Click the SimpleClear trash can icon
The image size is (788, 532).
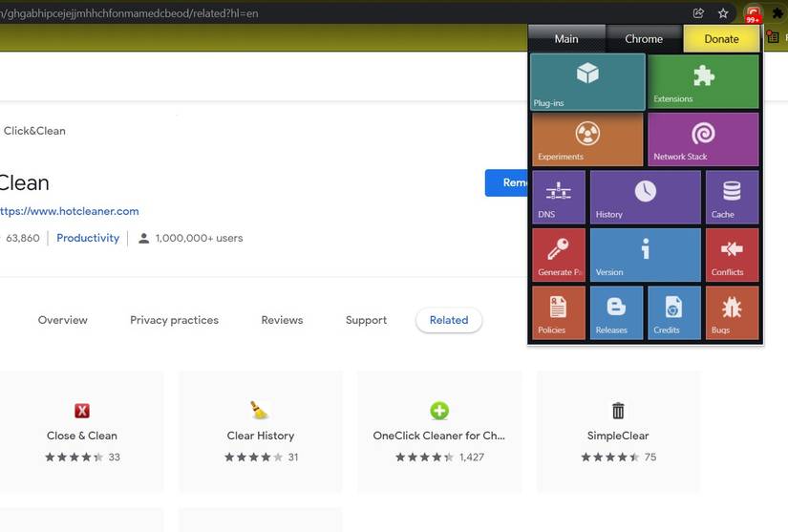618,411
